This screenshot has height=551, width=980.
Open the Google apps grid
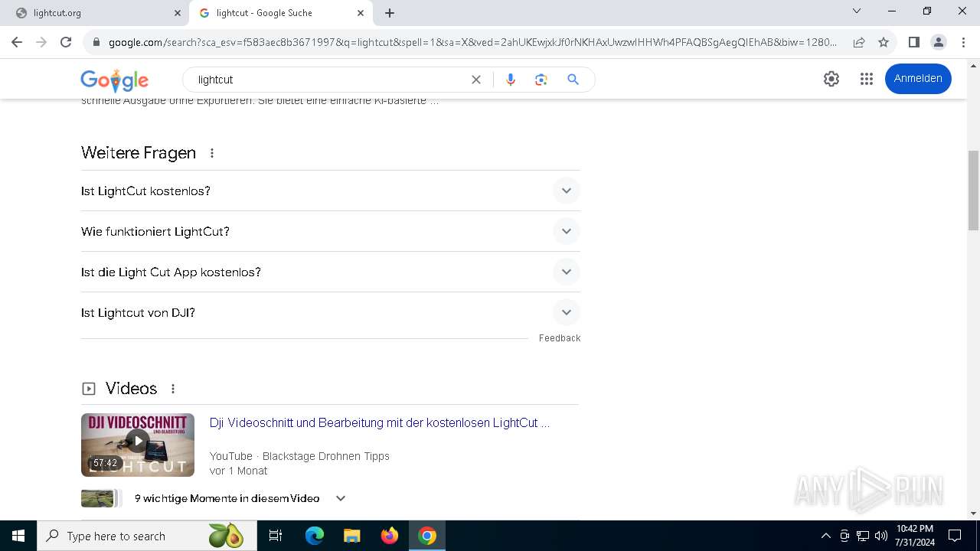tap(867, 79)
